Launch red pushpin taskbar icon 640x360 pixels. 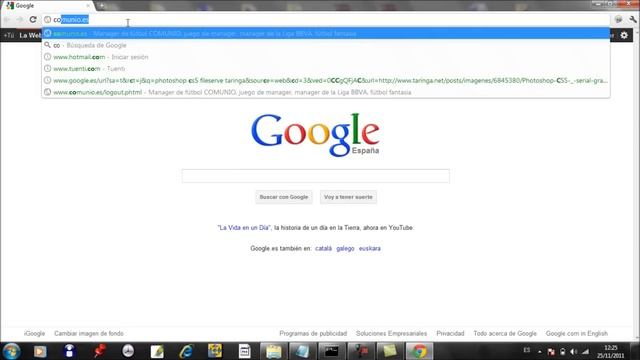click(99, 351)
